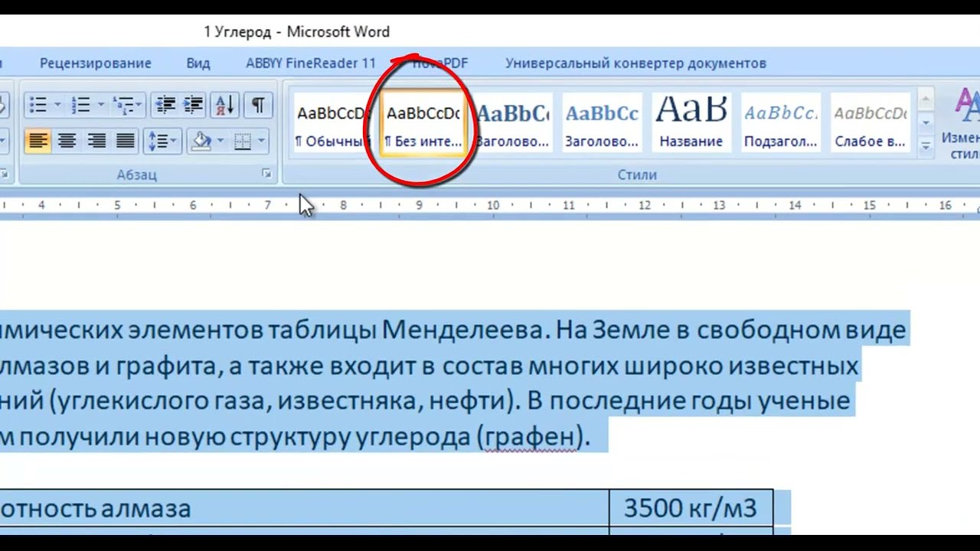Click the bottom border icon
Image resolution: width=980 pixels, height=551 pixels.
pos(243,141)
